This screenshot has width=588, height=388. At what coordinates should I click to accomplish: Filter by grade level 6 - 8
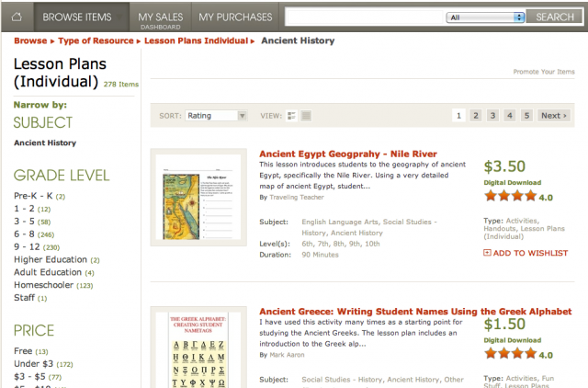coord(34,234)
